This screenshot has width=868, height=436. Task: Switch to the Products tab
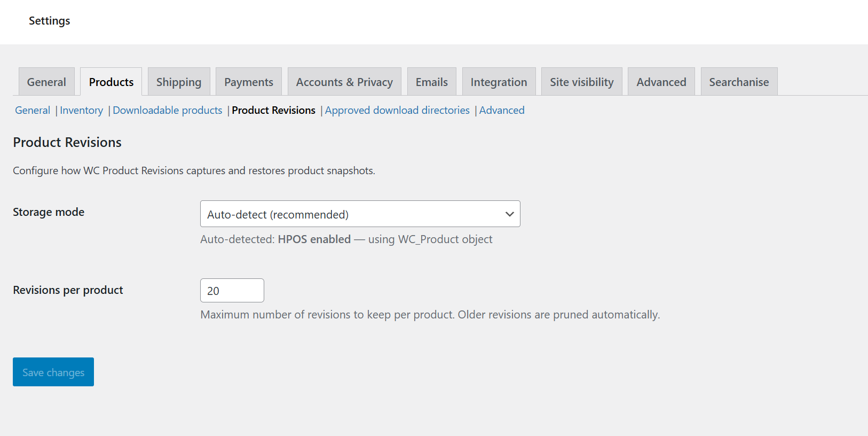[x=111, y=82]
